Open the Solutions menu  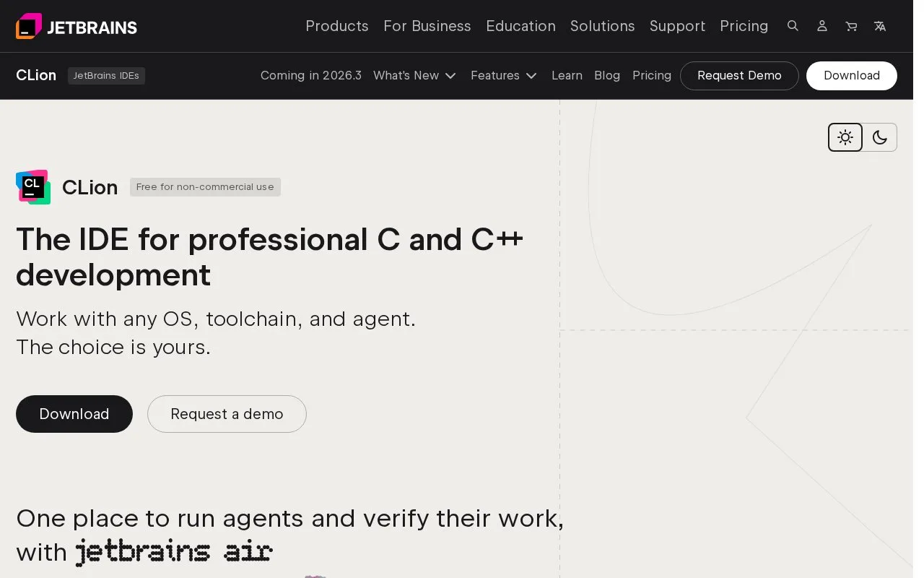point(603,26)
